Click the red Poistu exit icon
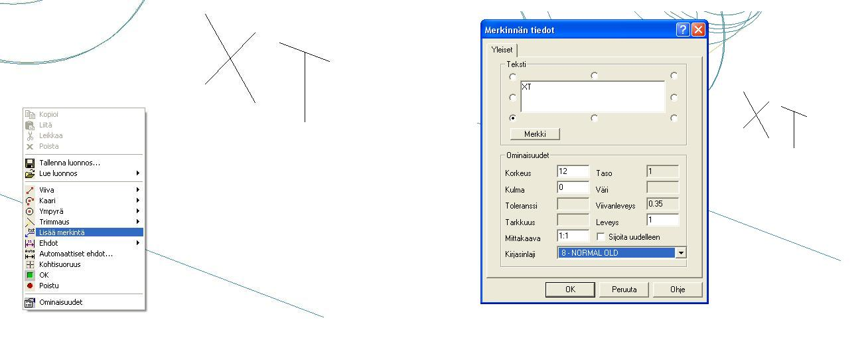 pos(29,286)
